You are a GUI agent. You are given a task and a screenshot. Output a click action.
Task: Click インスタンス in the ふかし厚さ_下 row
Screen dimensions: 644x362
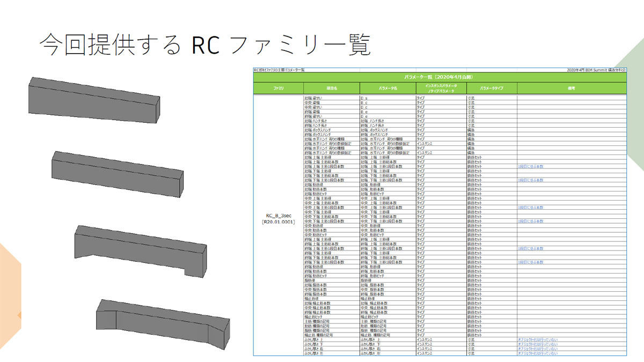coord(425,344)
